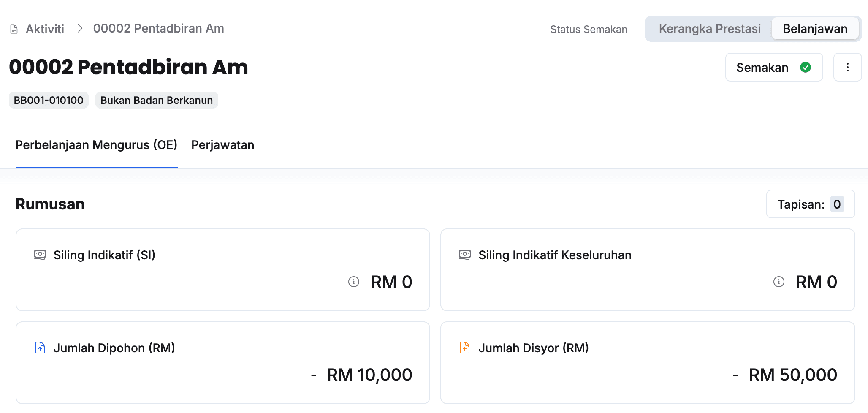868x413 pixels.
Task: Click the banknote icon beside Siling Indikatif Keseluruhan
Action: 465,255
